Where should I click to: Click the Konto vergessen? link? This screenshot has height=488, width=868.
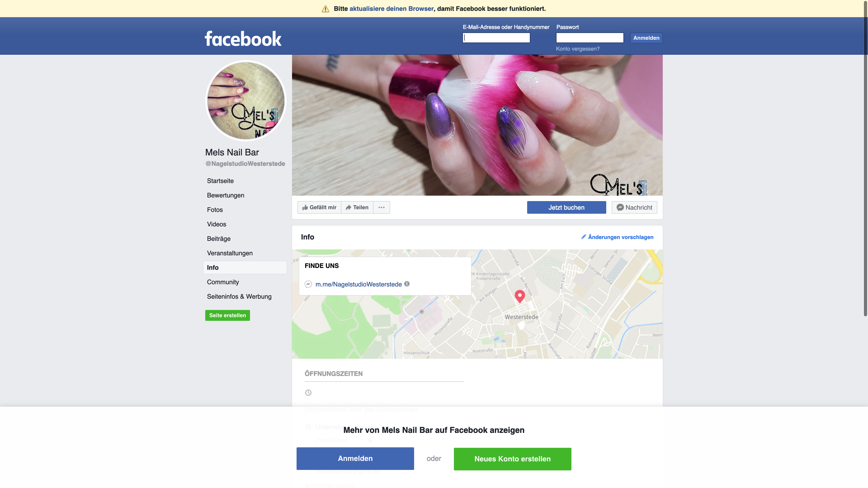578,49
